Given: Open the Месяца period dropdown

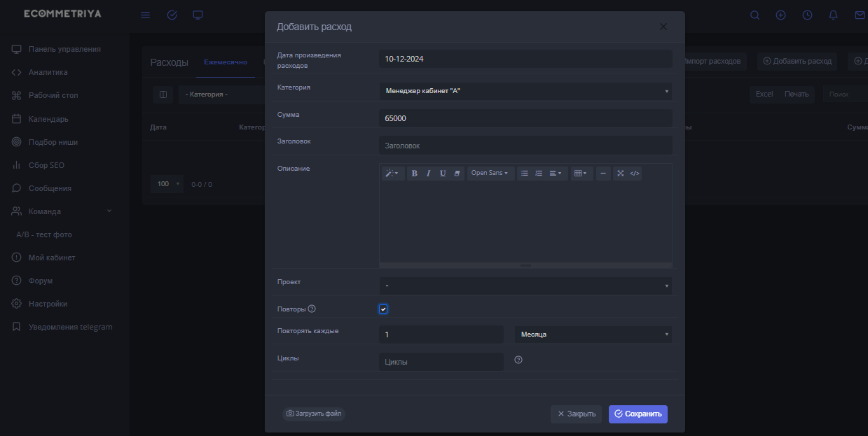Looking at the screenshot, I should coord(593,335).
